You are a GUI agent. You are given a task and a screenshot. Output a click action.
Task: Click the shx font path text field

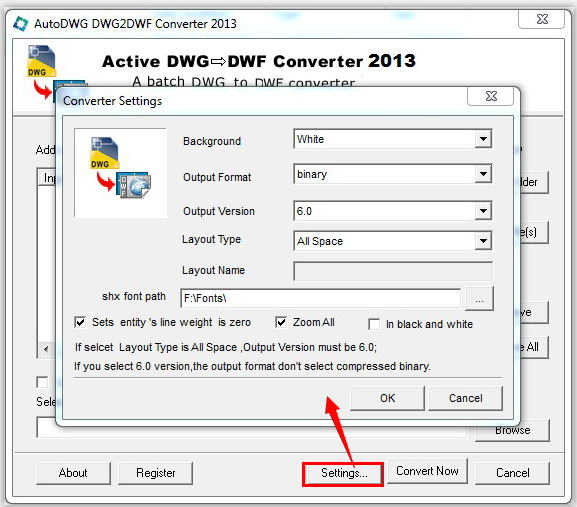click(x=320, y=298)
